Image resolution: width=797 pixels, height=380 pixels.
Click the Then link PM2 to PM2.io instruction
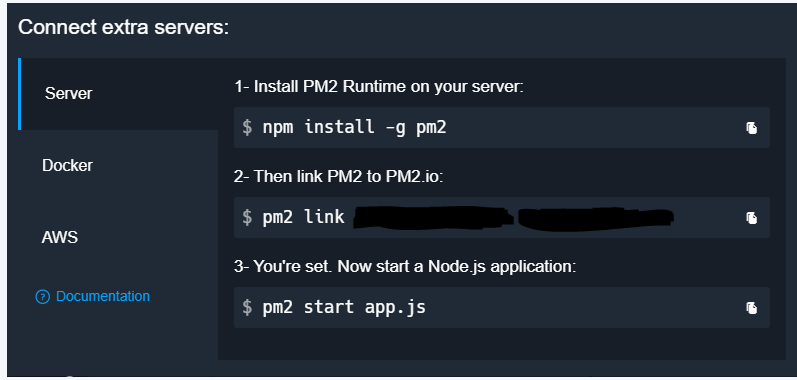click(x=339, y=176)
